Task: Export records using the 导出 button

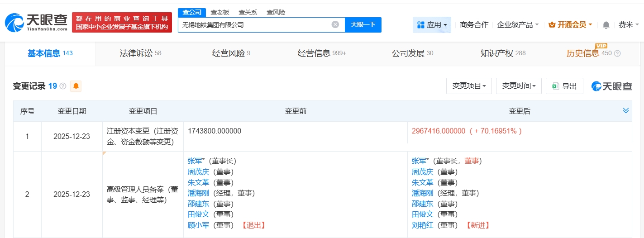Action: (x=564, y=86)
